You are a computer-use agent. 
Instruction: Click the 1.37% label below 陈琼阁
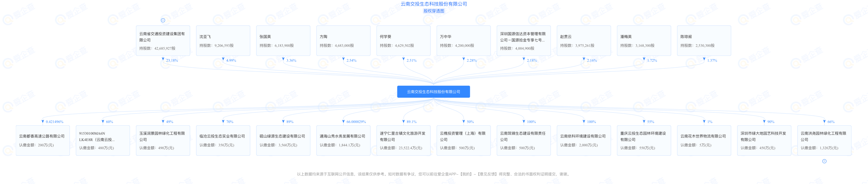click(x=712, y=61)
